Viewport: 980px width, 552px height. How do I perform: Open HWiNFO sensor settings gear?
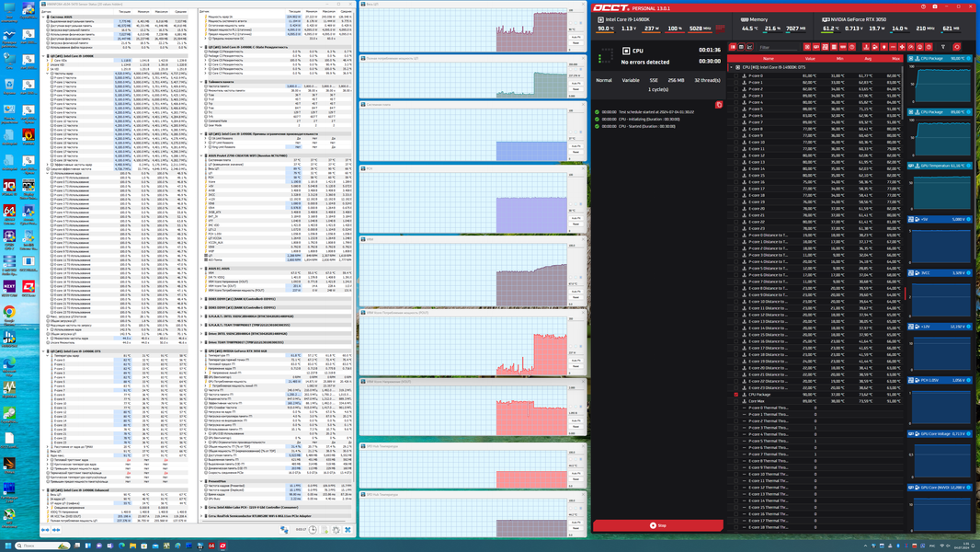pos(336,530)
